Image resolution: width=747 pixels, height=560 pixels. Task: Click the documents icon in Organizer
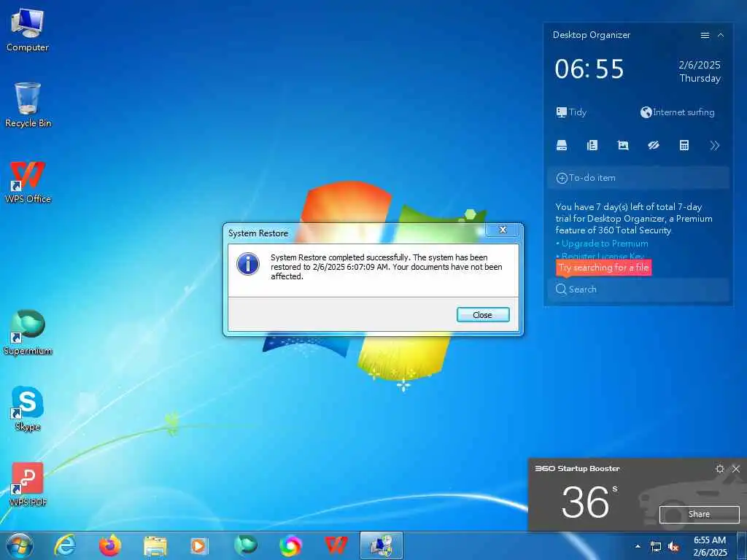(x=592, y=145)
